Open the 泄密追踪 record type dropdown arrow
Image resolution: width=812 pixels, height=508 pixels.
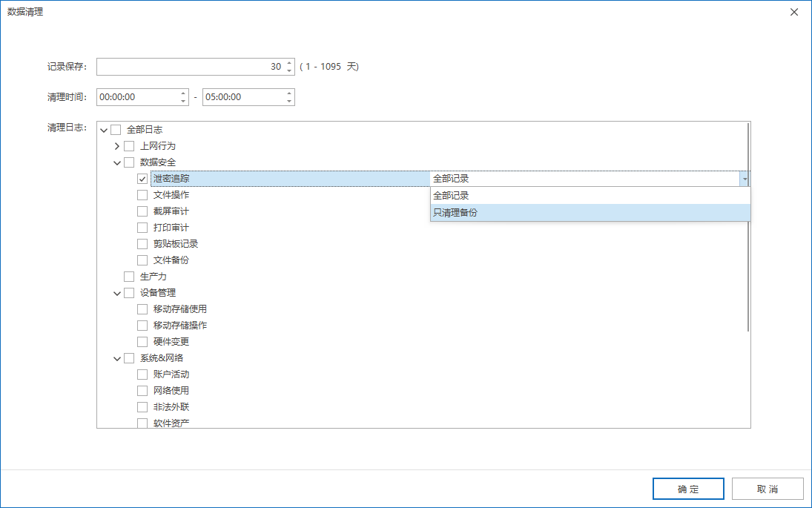743,179
